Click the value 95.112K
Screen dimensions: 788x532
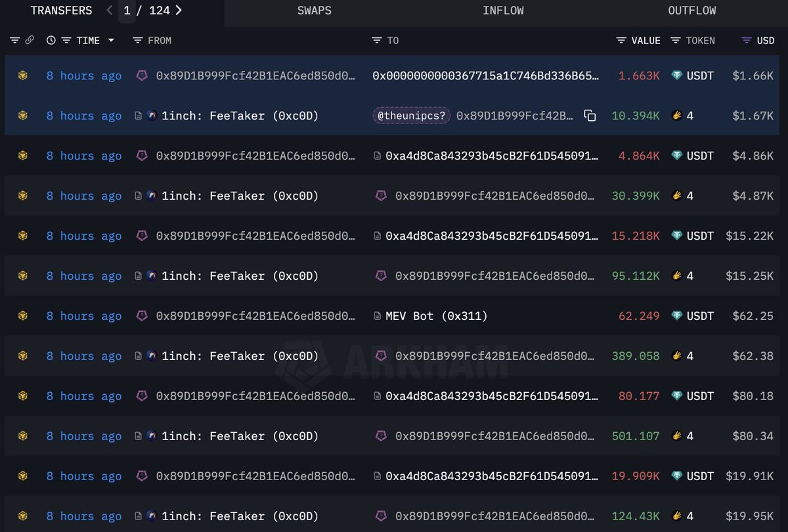coord(636,276)
